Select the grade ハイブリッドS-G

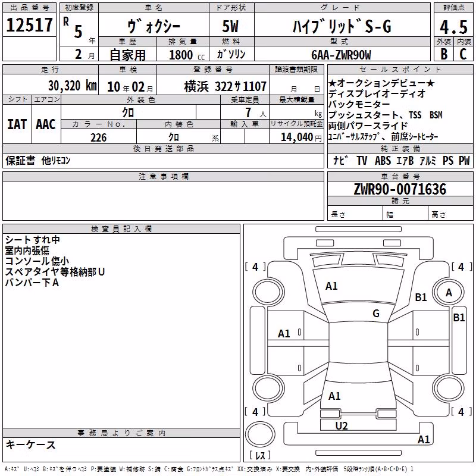(x=342, y=27)
